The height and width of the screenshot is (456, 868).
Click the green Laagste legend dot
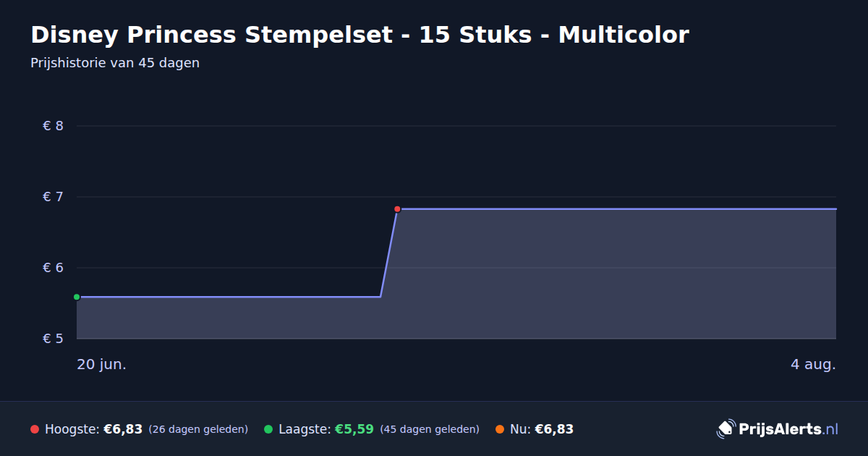pos(268,429)
